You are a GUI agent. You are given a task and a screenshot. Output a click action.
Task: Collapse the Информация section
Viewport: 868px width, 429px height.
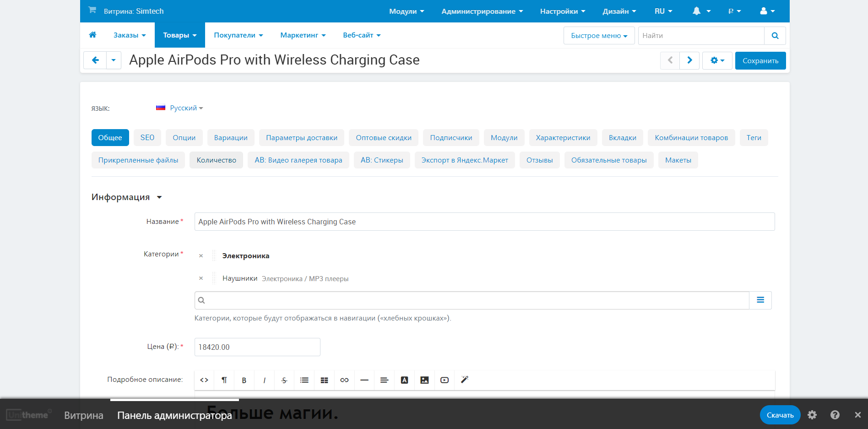pos(127,197)
